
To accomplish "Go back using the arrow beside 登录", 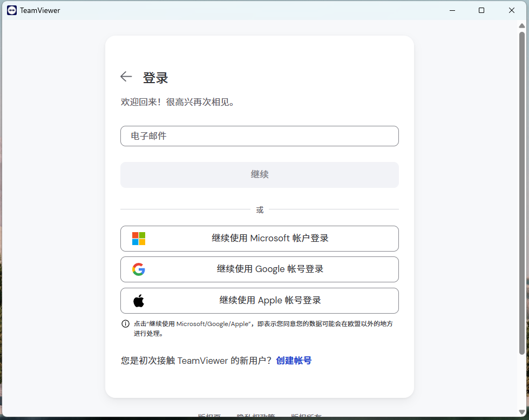I will pyautogui.click(x=126, y=77).
